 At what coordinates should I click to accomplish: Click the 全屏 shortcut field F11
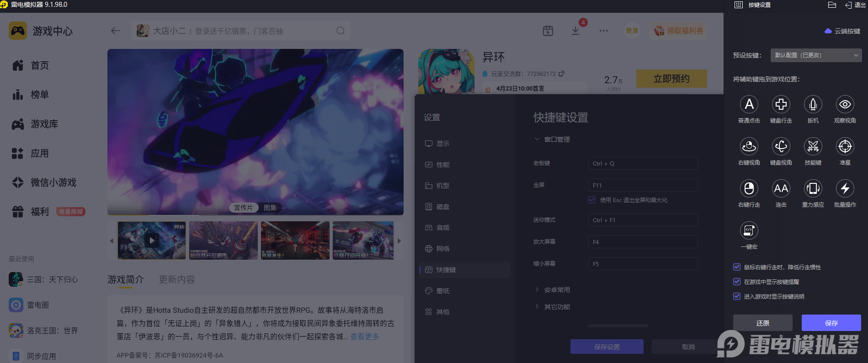point(643,185)
